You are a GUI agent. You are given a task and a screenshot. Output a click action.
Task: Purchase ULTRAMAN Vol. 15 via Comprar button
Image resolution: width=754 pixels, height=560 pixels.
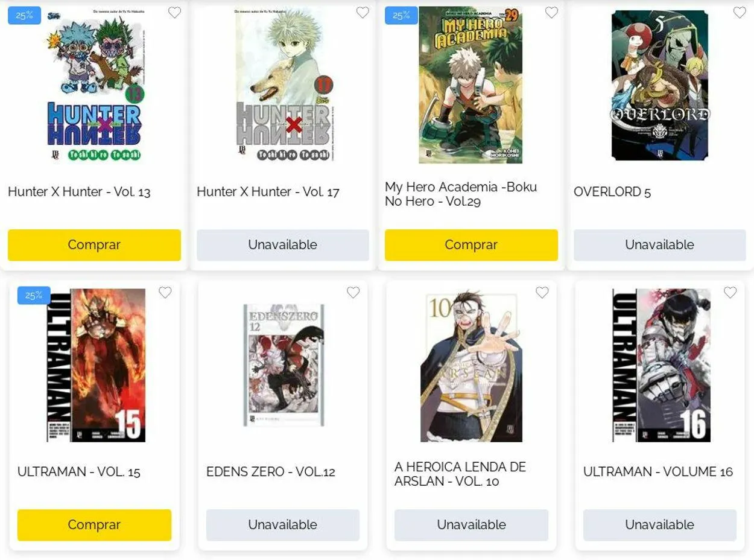click(94, 525)
